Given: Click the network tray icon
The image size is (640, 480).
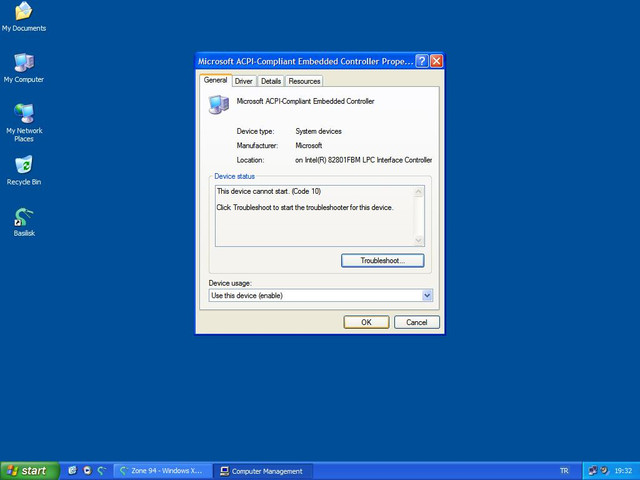Looking at the screenshot, I should pyautogui.click(x=593, y=471).
